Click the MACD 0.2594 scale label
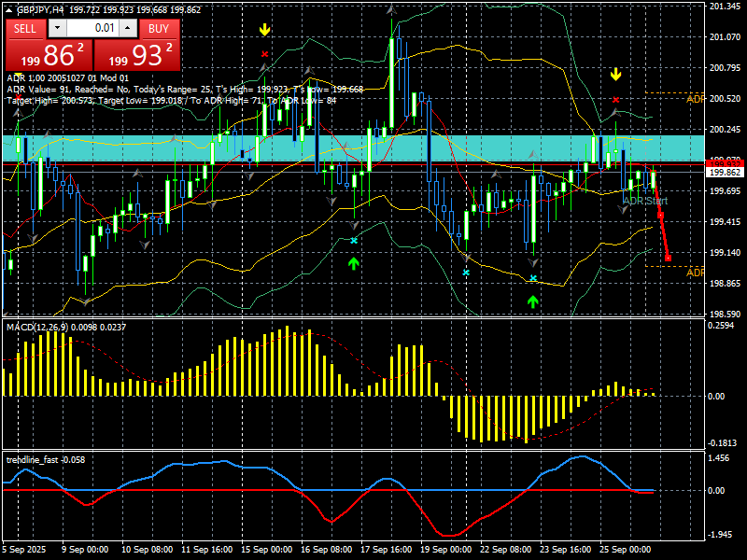This screenshot has height=560, width=747. point(721,325)
